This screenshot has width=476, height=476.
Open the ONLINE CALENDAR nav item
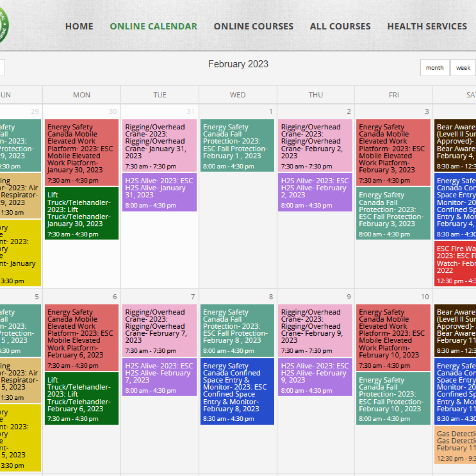153,26
